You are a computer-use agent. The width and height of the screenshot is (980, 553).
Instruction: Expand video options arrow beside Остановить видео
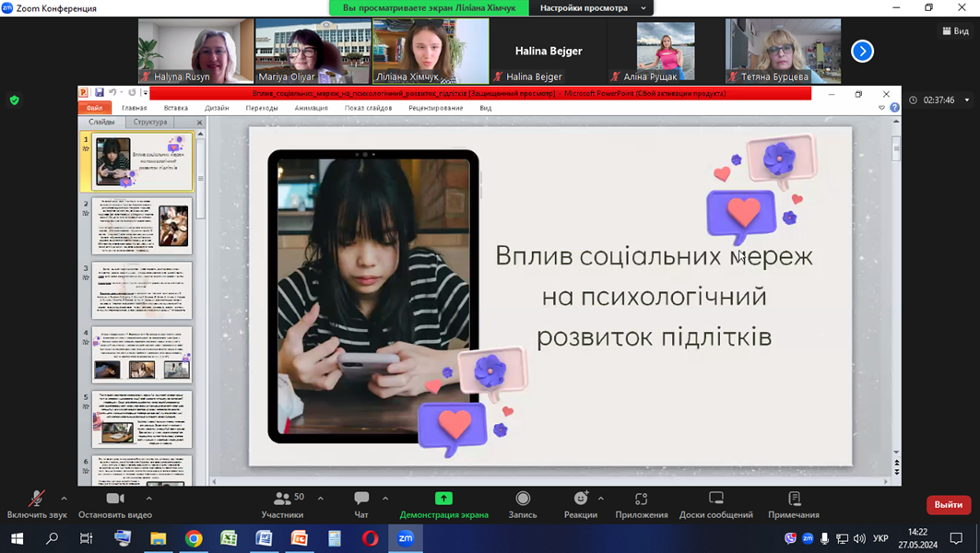[x=148, y=499]
